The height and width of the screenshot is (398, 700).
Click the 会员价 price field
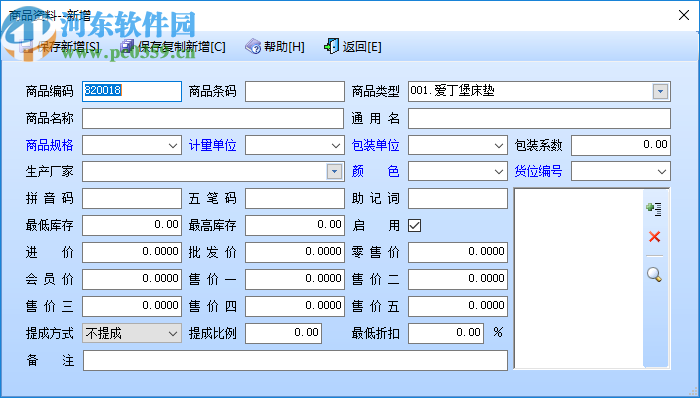132,279
